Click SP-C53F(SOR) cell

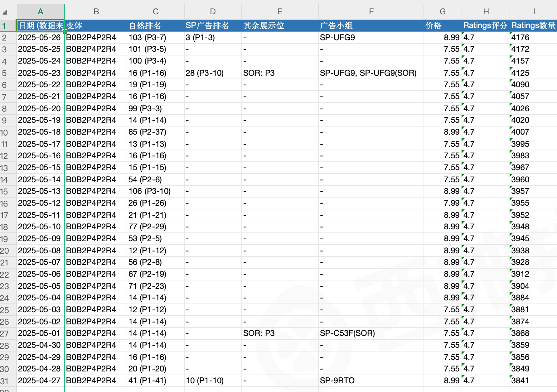tap(371, 333)
